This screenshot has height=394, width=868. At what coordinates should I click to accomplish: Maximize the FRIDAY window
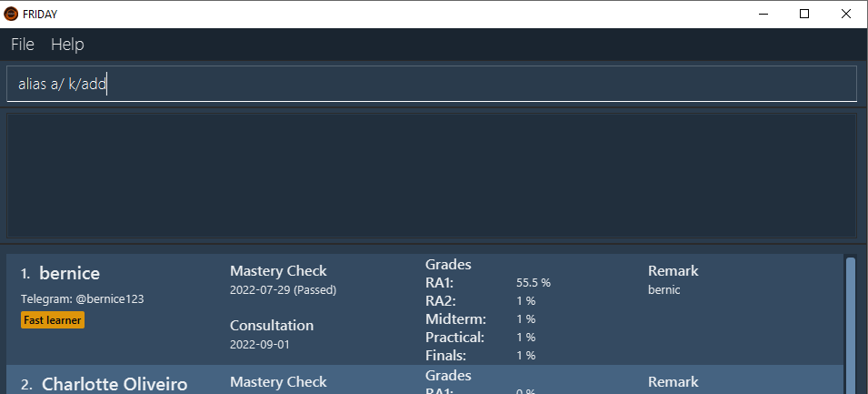(x=804, y=15)
